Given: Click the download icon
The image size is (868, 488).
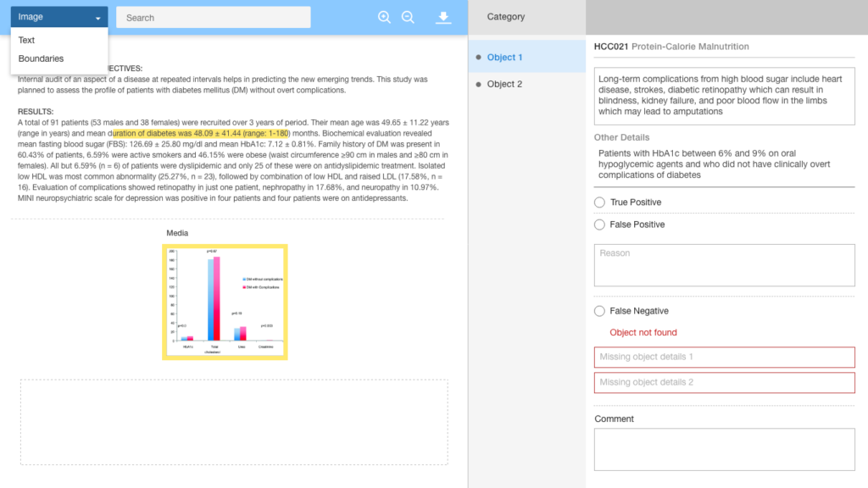Looking at the screenshot, I should 443,18.
